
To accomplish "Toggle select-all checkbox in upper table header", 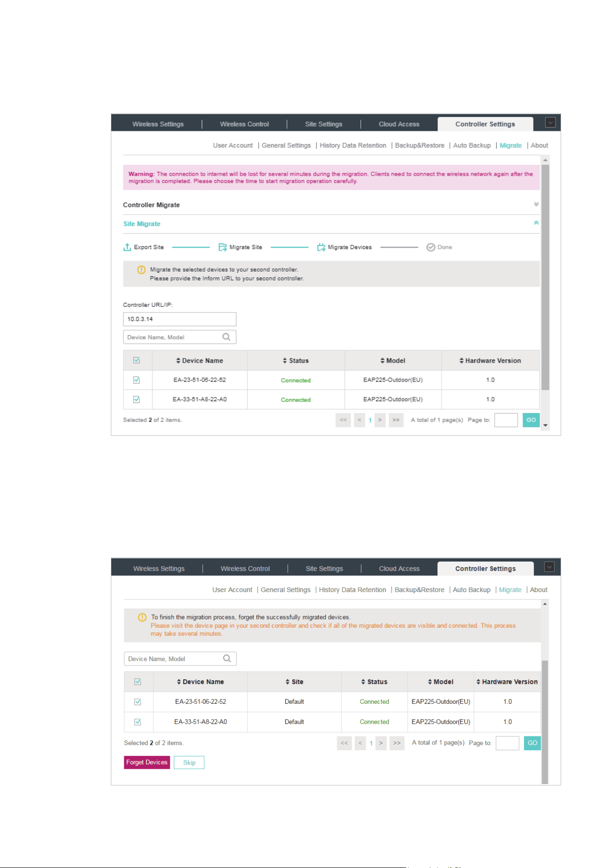I will (136, 360).
